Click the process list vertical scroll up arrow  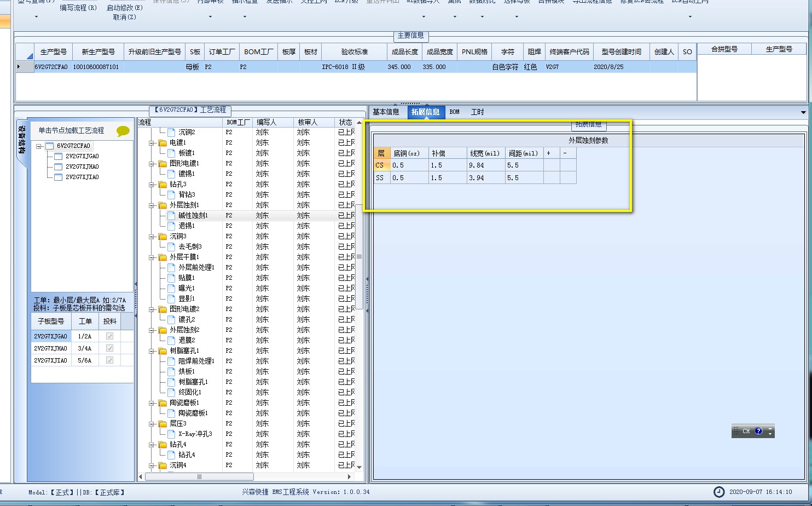359,123
